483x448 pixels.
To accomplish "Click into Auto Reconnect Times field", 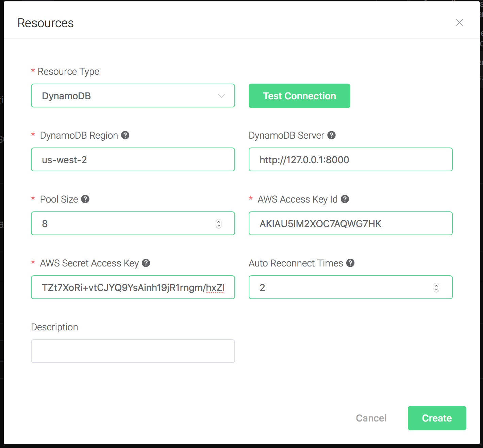I will click(x=351, y=287).
